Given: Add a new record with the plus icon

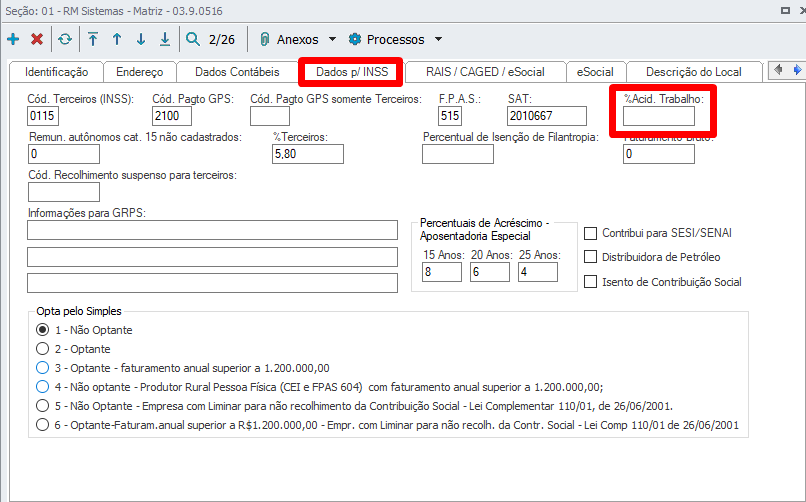Looking at the screenshot, I should click(13, 39).
